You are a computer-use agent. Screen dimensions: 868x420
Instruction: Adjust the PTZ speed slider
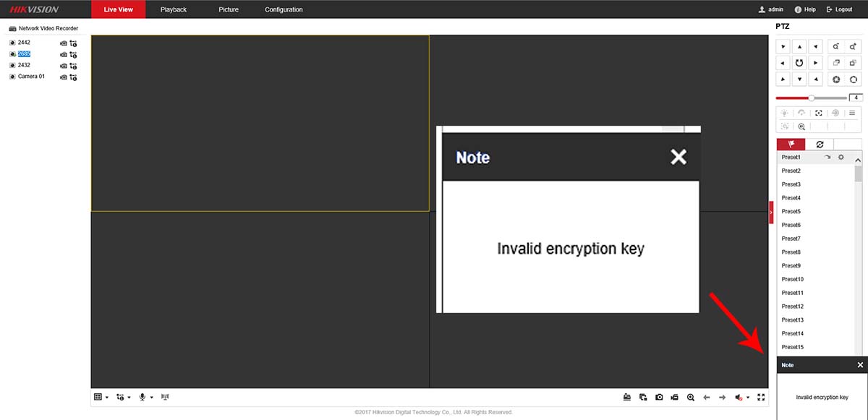[812, 98]
